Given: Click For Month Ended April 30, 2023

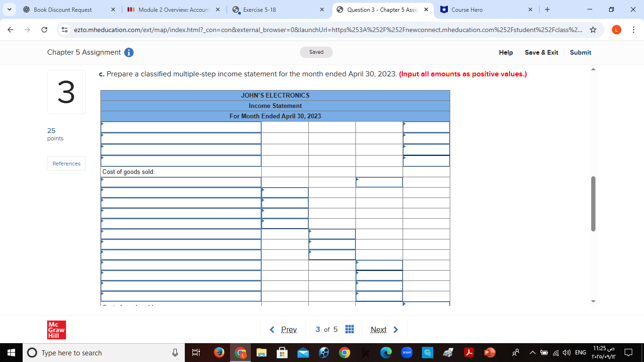Looking at the screenshot, I should point(275,116).
